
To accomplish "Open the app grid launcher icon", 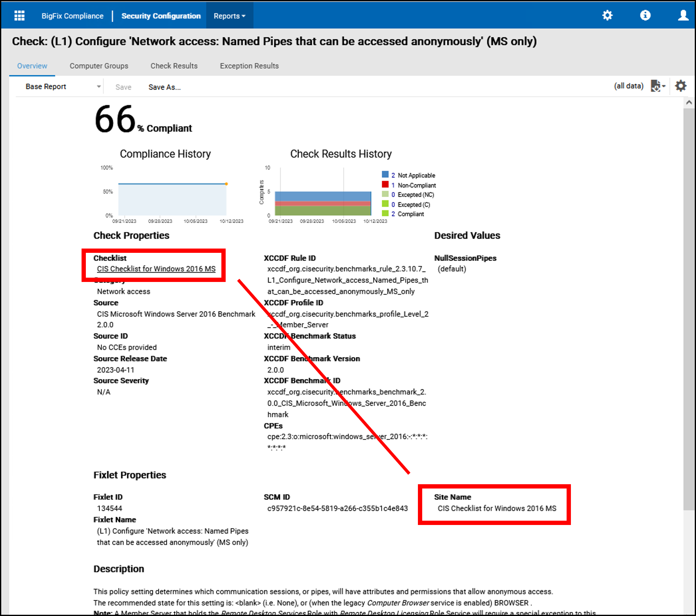I will click(19, 16).
